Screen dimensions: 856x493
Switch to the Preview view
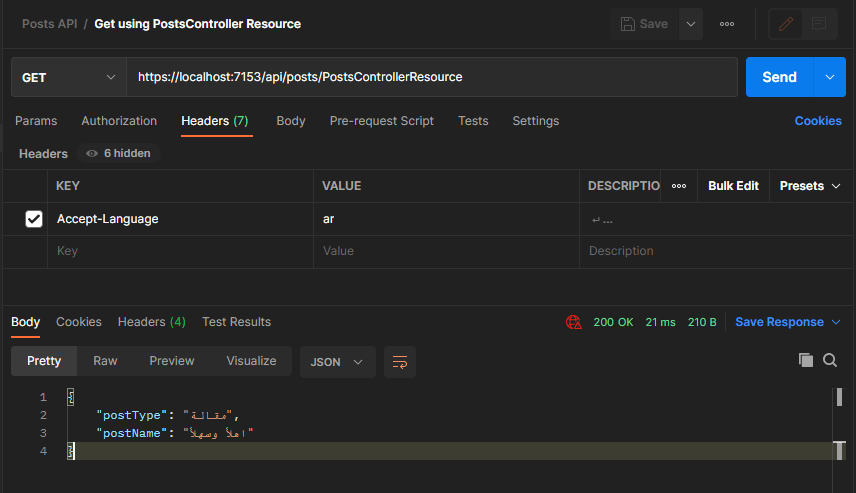tap(172, 361)
